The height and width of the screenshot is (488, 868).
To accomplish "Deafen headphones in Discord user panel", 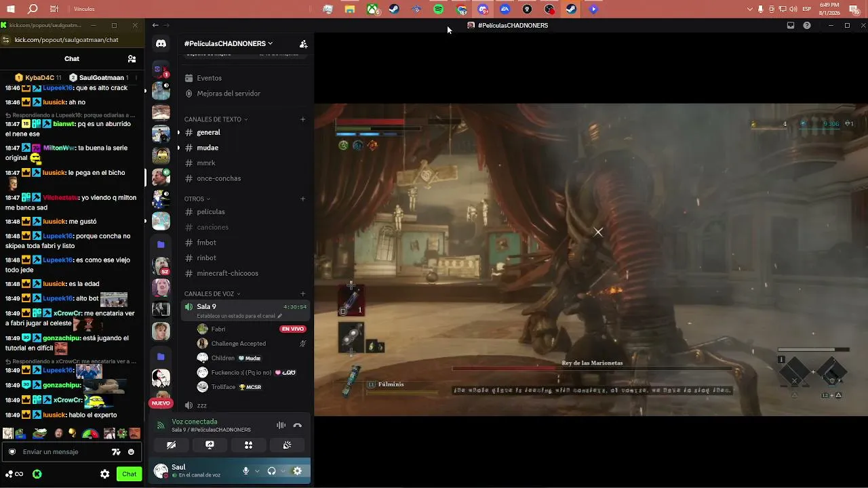I will tap(271, 471).
